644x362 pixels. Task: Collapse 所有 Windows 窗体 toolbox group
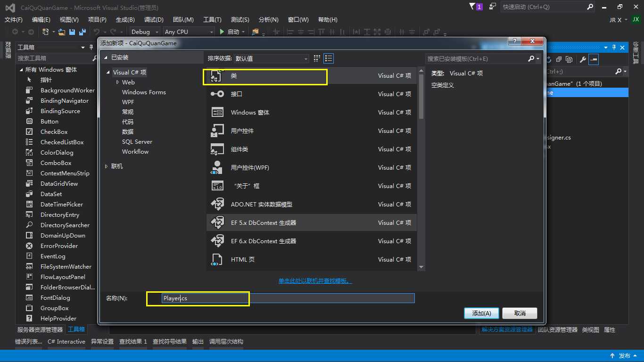coord(21,70)
